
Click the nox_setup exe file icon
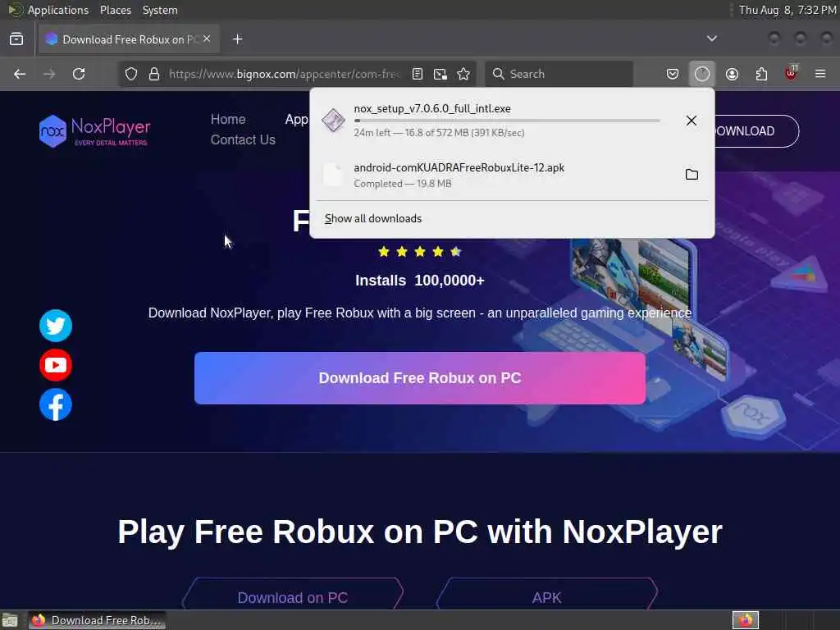[x=333, y=120]
